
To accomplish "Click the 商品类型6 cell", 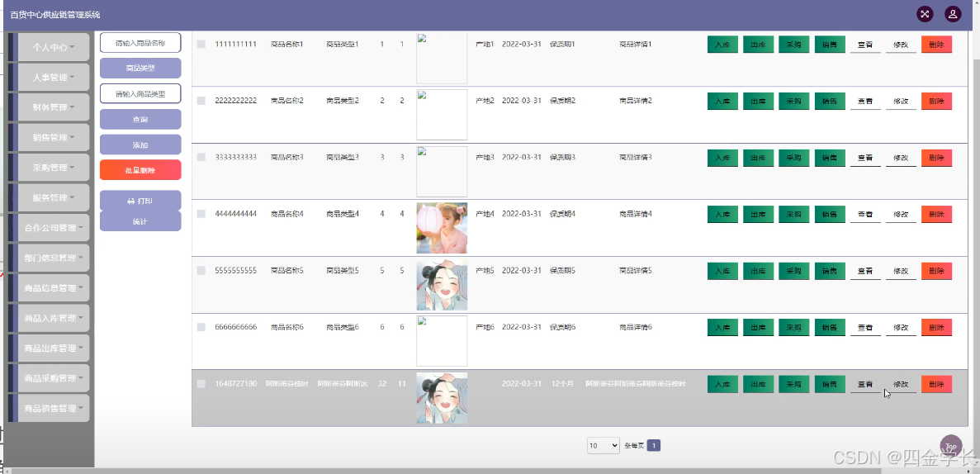I will pos(343,327).
